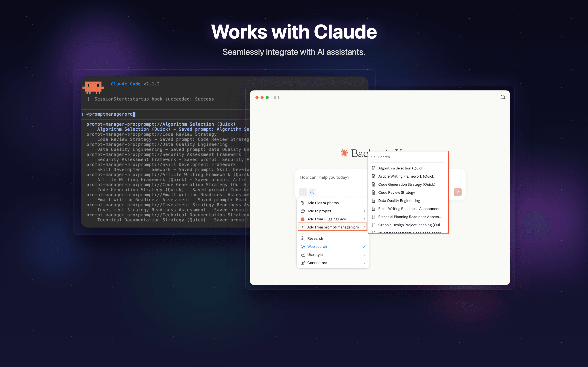Click the document icon beside Code Review Strategy

point(374,192)
